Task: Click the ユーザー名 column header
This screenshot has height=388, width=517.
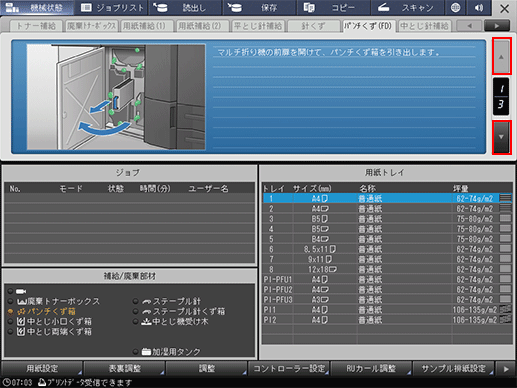Action: click(209, 189)
